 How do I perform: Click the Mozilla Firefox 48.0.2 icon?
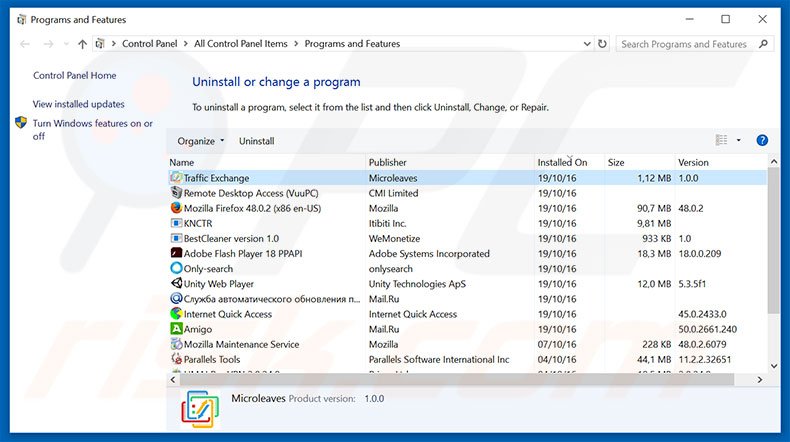click(x=176, y=208)
